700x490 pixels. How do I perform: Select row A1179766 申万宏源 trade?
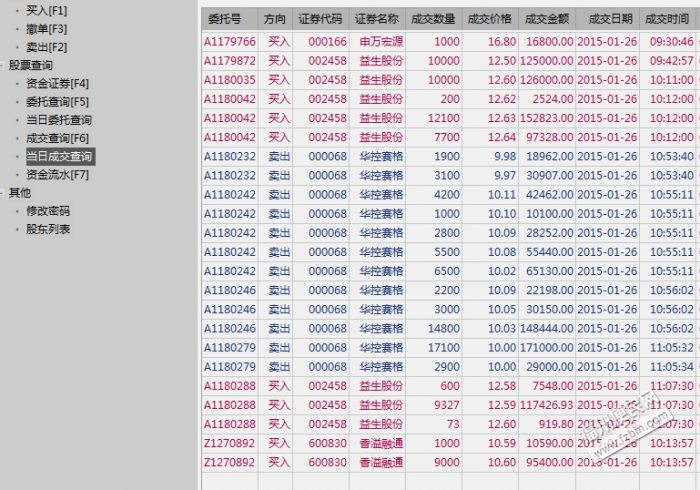pos(448,42)
